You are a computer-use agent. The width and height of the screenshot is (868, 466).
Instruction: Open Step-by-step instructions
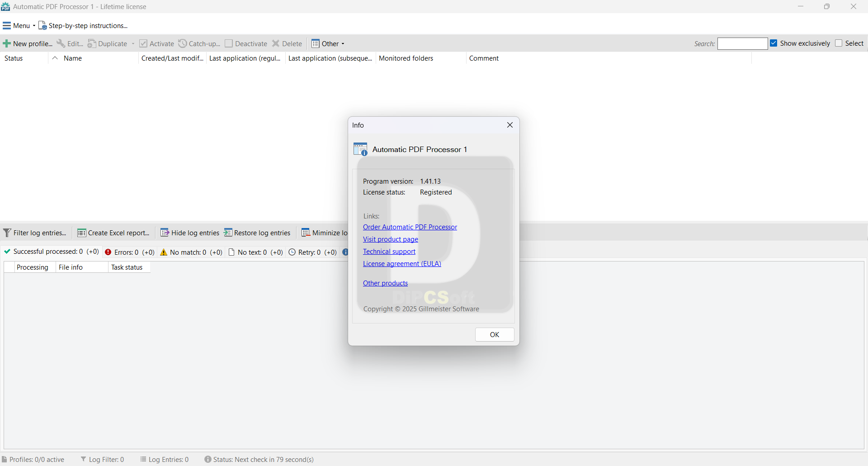tap(83, 26)
